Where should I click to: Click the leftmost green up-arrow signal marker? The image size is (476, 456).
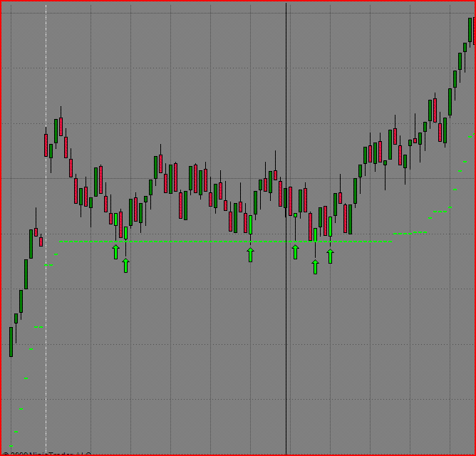pyautogui.click(x=115, y=252)
